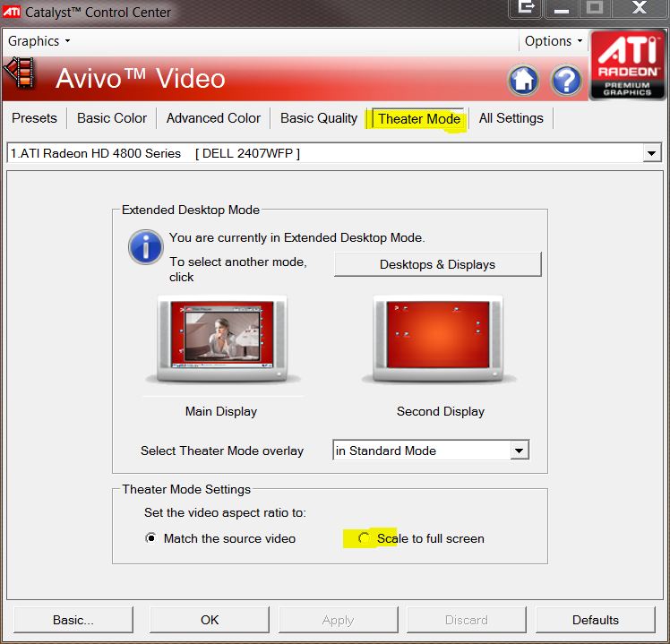Select Match the source video radio button

(x=150, y=538)
